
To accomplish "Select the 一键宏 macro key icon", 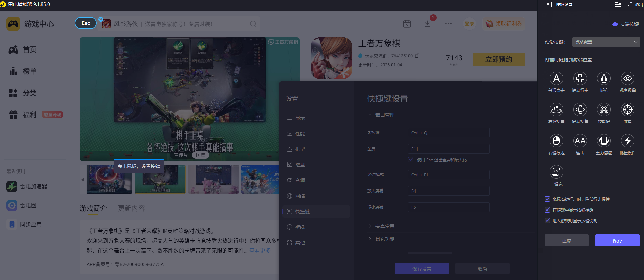I will tap(556, 172).
